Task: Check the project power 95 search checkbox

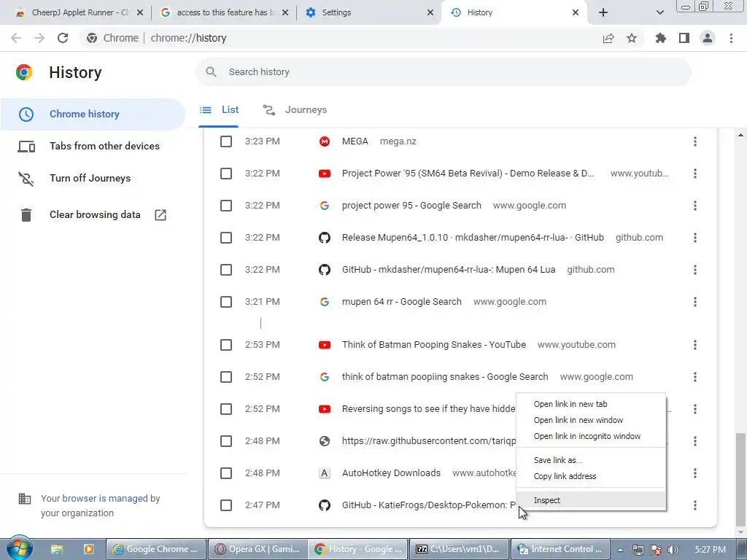Action: 226,206
